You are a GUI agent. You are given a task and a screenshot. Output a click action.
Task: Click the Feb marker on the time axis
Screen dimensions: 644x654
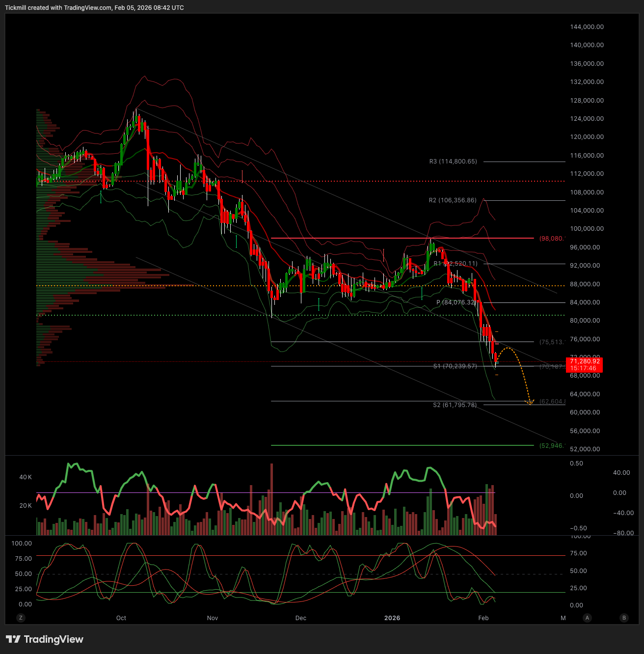point(483,618)
